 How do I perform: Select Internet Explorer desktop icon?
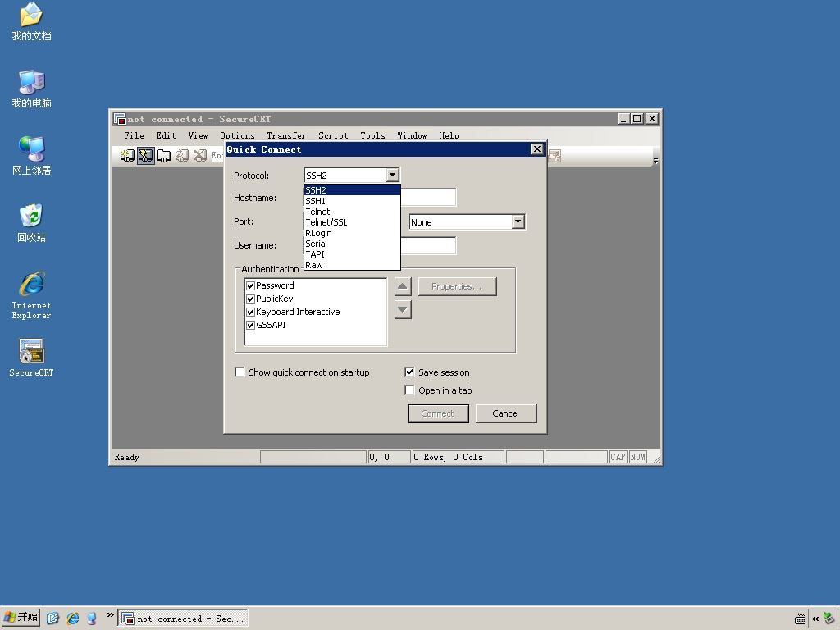point(31,295)
